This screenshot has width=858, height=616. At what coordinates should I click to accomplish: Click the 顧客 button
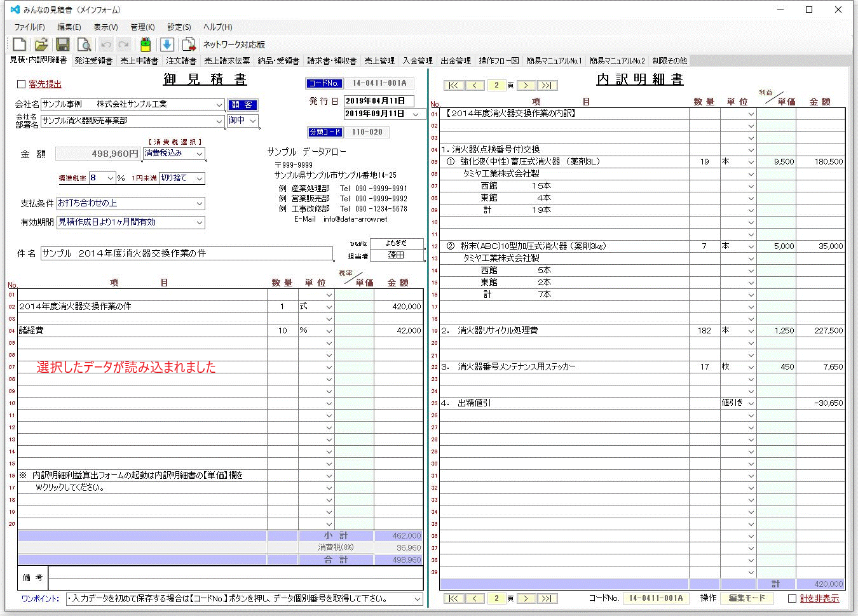click(x=242, y=105)
